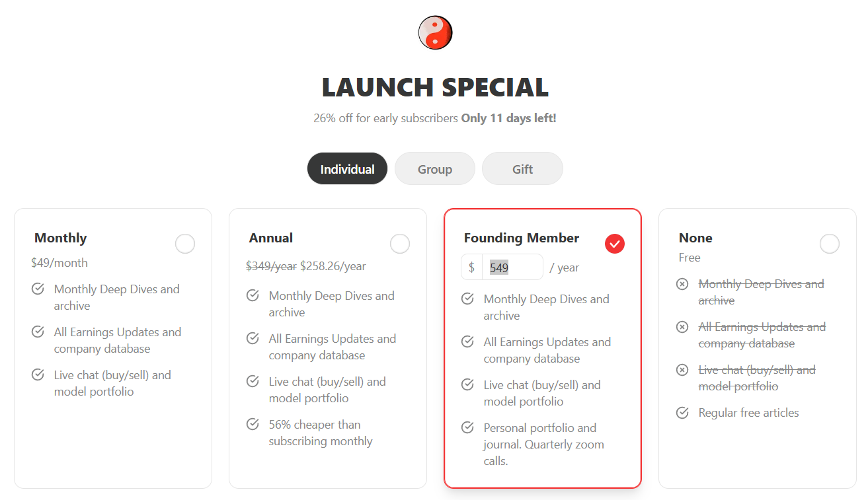Click check icon beside Personal portfolio and journal
The width and height of the screenshot is (868, 500).
click(467, 427)
